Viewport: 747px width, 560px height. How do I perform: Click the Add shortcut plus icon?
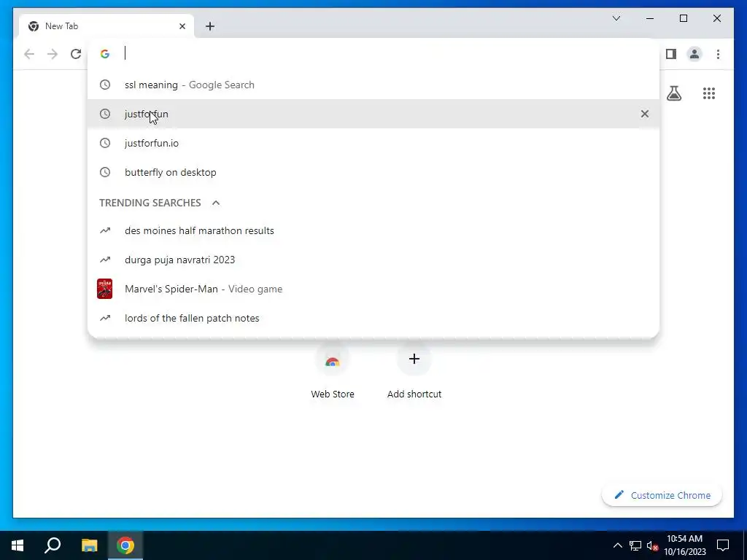tap(414, 359)
